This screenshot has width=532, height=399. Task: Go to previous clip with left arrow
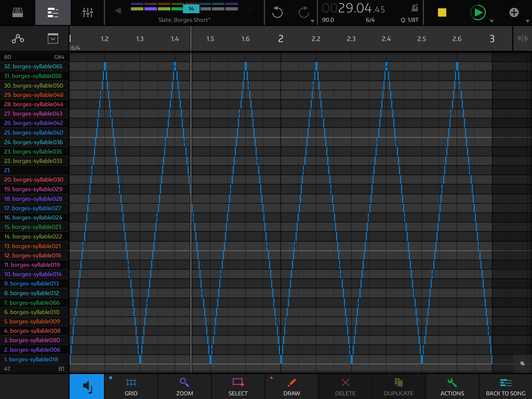(118, 11)
